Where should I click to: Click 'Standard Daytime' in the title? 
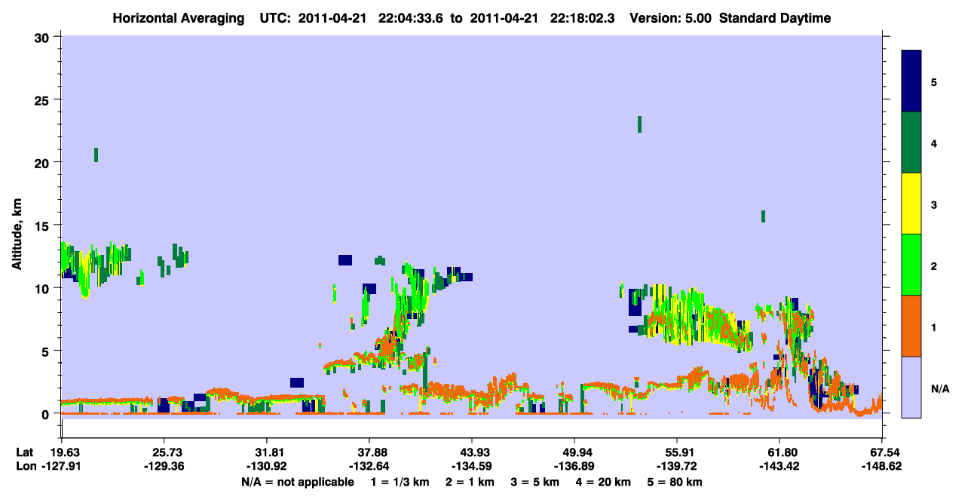coord(775,18)
